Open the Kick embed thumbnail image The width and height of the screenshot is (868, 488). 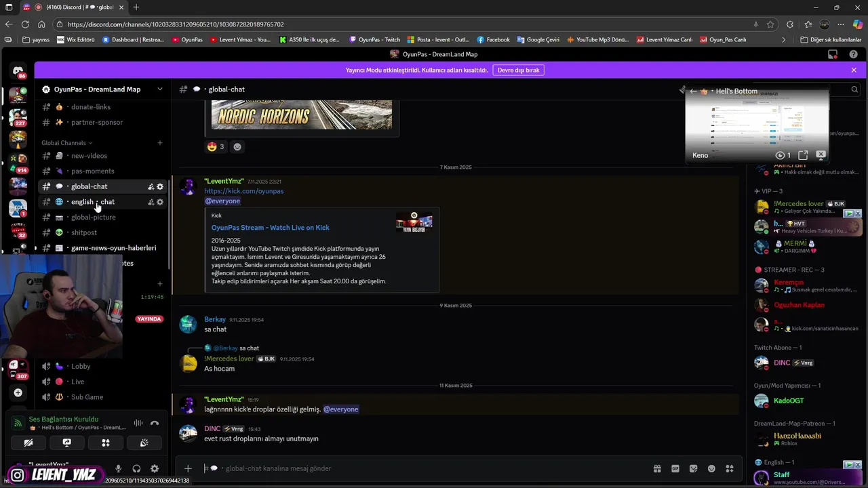(414, 222)
